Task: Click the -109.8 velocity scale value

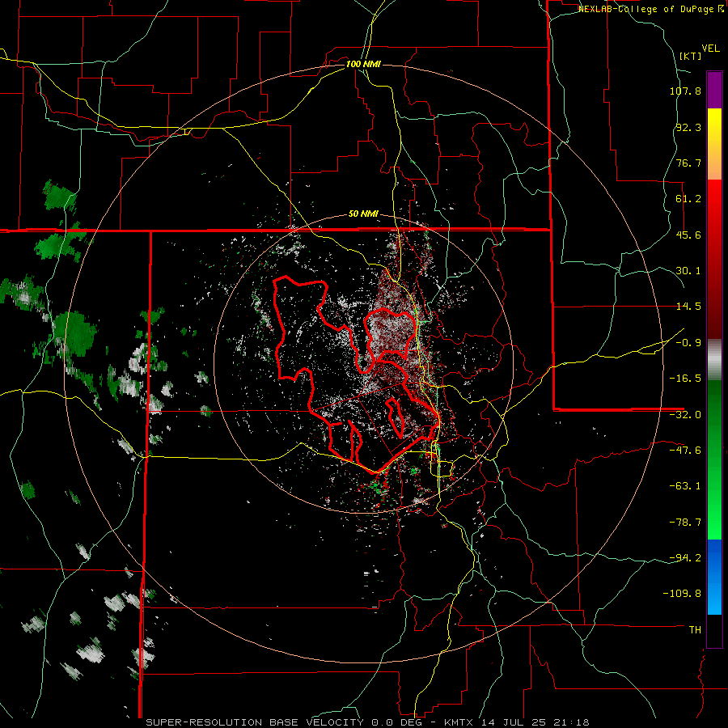Action: click(683, 594)
